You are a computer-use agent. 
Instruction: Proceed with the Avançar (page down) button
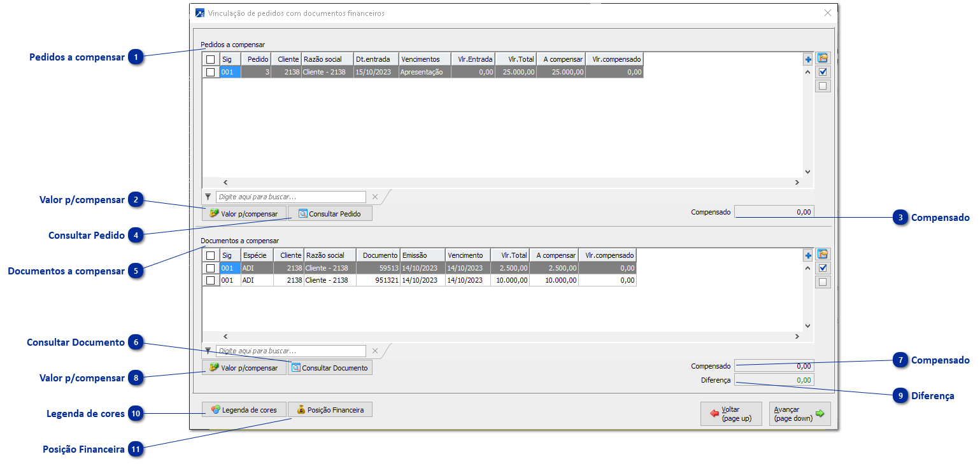point(800,414)
